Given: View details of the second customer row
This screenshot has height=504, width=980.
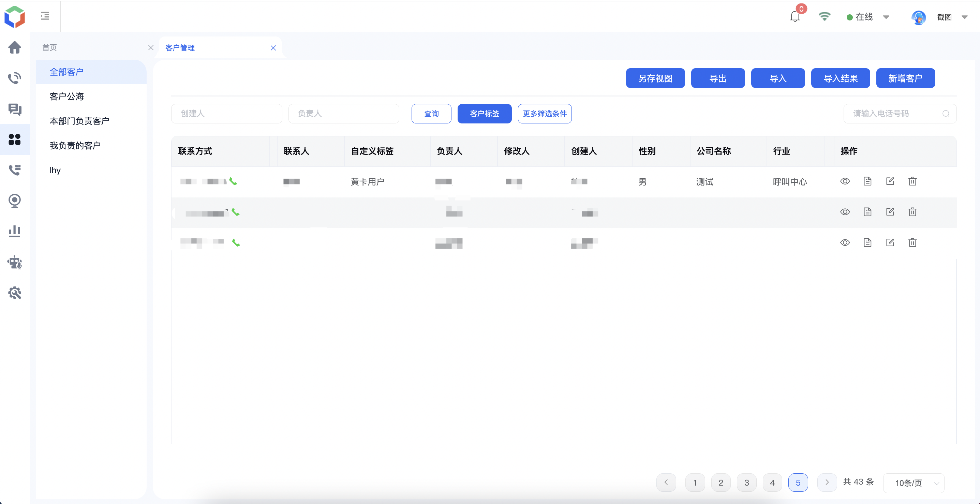Looking at the screenshot, I should coord(845,212).
